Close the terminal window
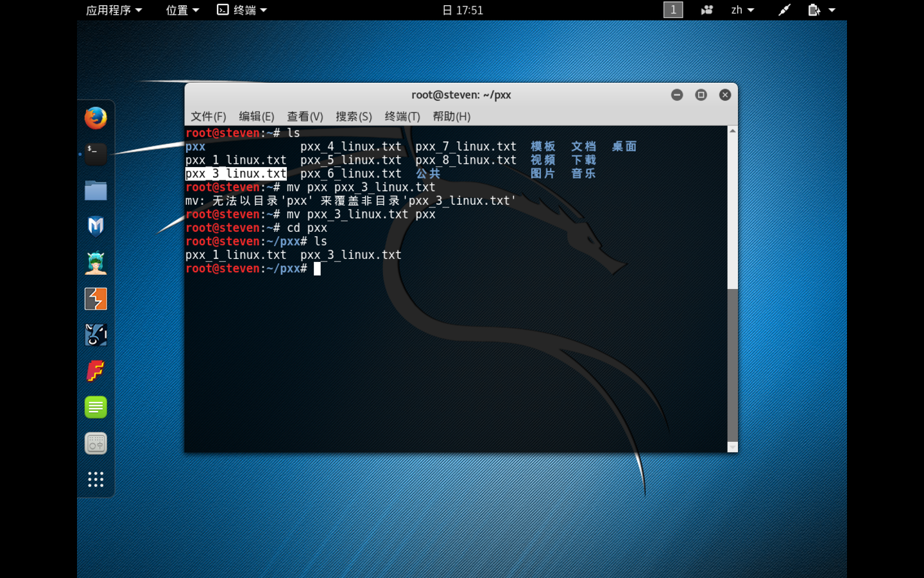 (725, 95)
